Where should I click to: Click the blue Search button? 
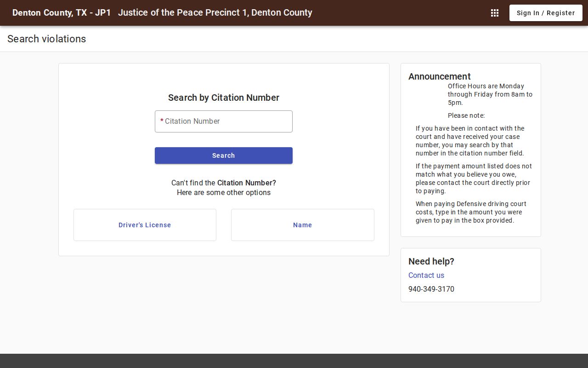(x=224, y=155)
